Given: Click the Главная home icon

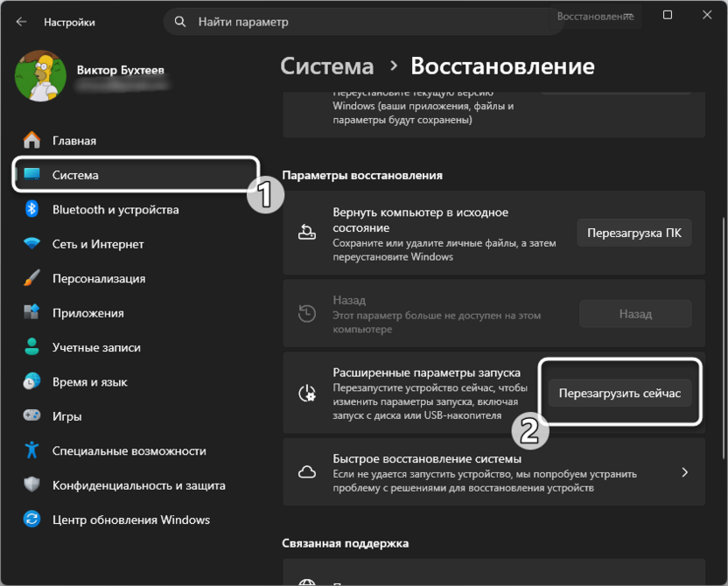Looking at the screenshot, I should click(32, 140).
